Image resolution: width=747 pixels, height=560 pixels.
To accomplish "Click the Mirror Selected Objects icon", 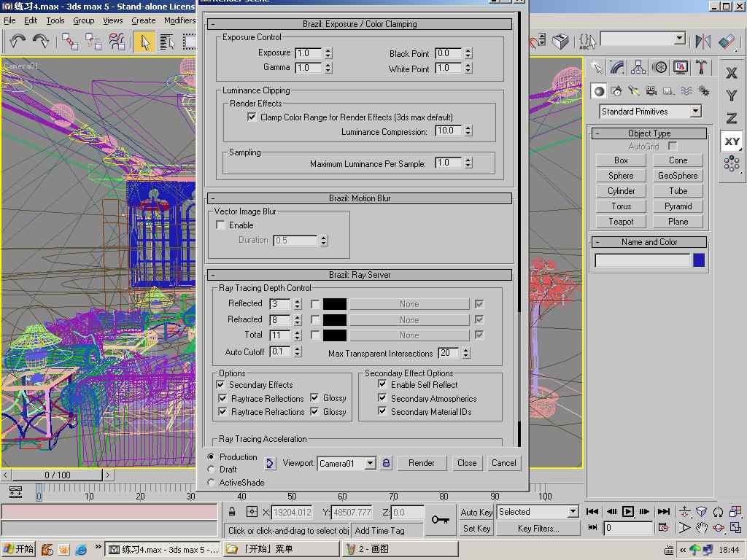I will (x=703, y=42).
